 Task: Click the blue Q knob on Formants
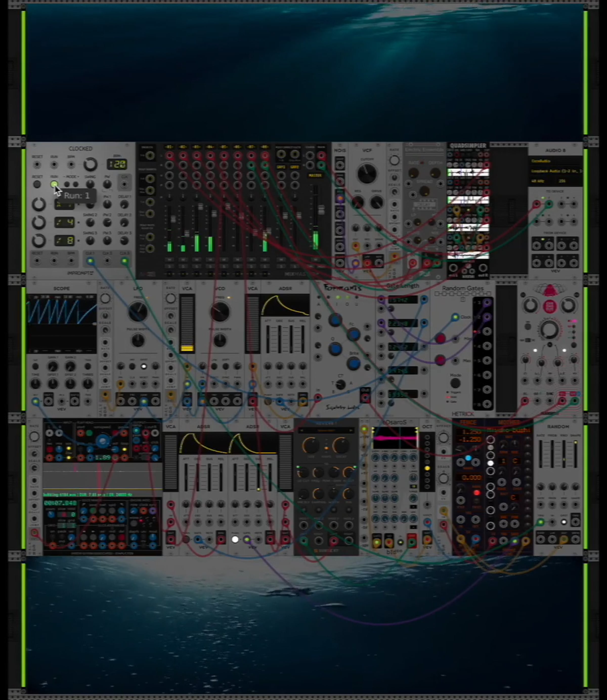pos(335,349)
